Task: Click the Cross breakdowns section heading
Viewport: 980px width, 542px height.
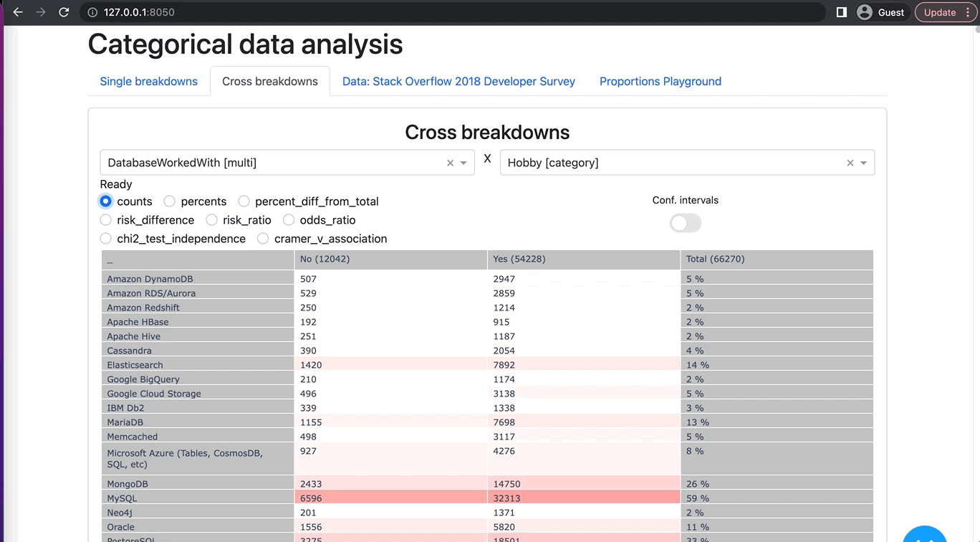Action: click(x=487, y=133)
